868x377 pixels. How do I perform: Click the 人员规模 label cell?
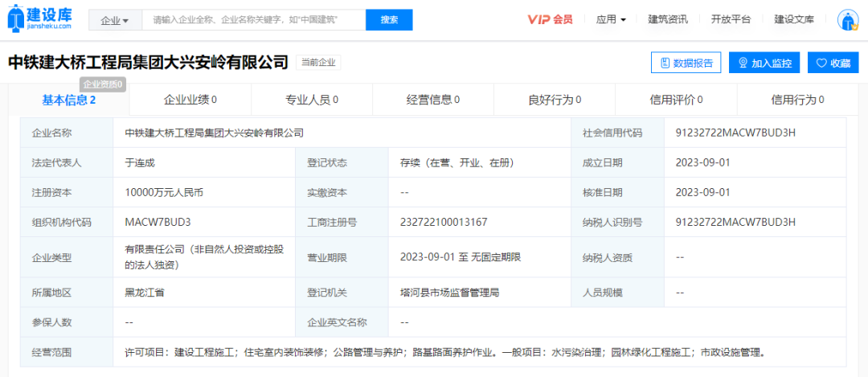point(618,293)
